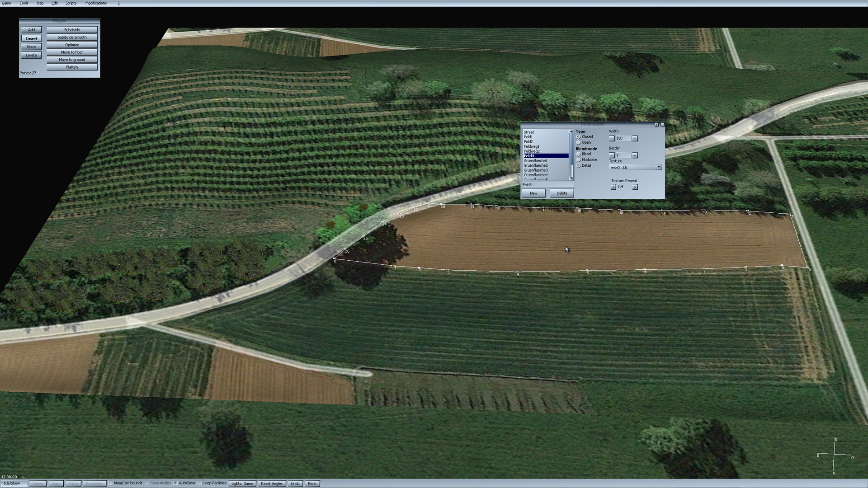
Task: Toggle the AutoSave checkbox
Action: pyautogui.click(x=175, y=483)
